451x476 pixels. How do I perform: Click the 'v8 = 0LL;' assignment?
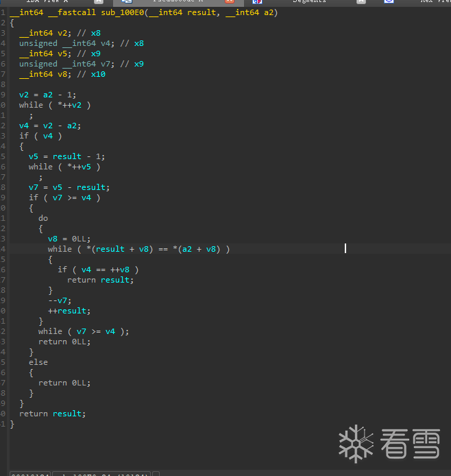pos(69,239)
